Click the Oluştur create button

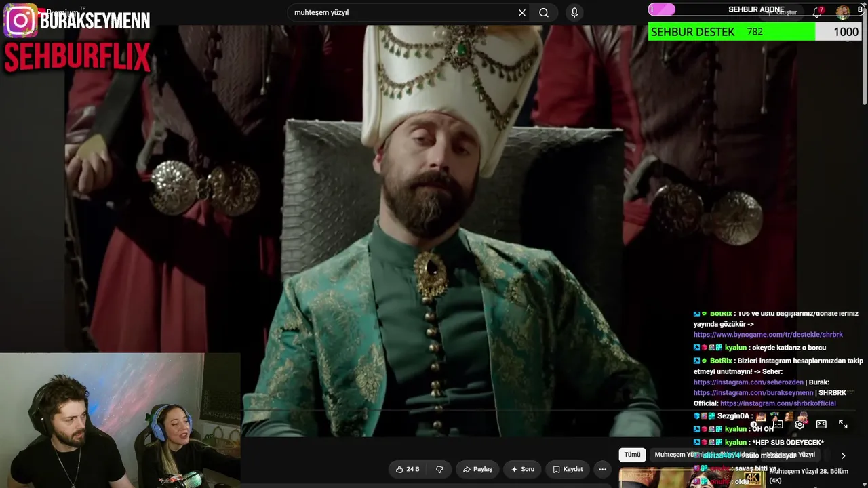pyautogui.click(x=782, y=12)
